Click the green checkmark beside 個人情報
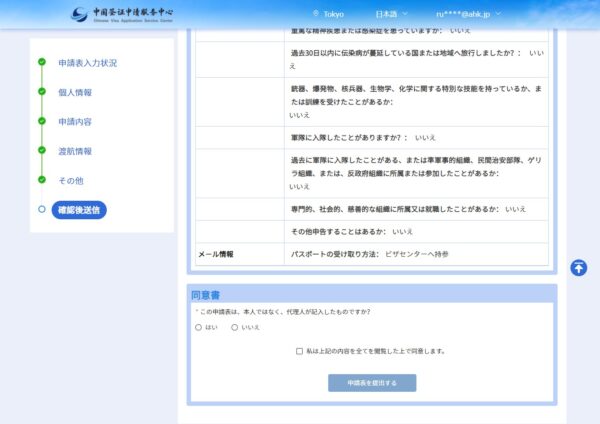This screenshot has width=600, height=424. [42, 92]
